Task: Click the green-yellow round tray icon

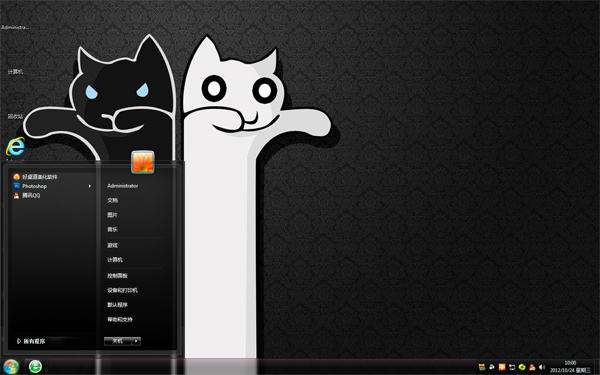Action: click(522, 367)
